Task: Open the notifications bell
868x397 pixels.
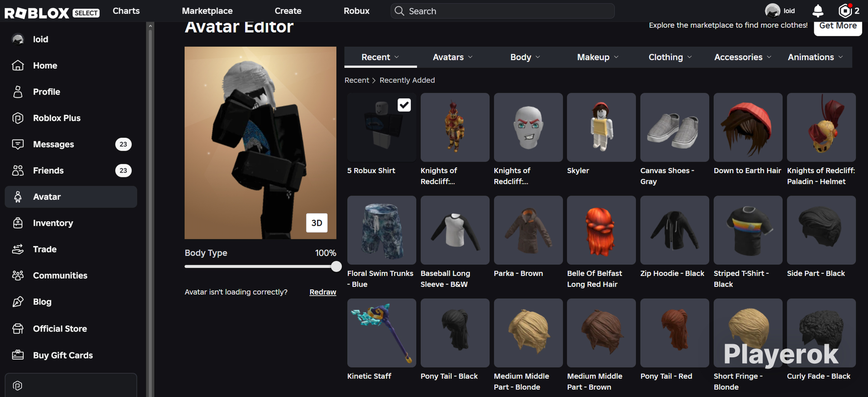Action: pos(818,11)
